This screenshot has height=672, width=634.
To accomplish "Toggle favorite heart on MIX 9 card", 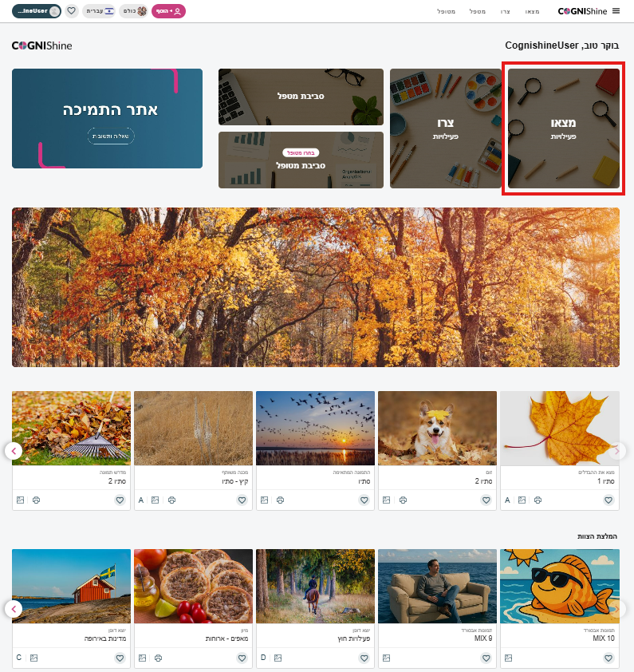I will coord(486,658).
